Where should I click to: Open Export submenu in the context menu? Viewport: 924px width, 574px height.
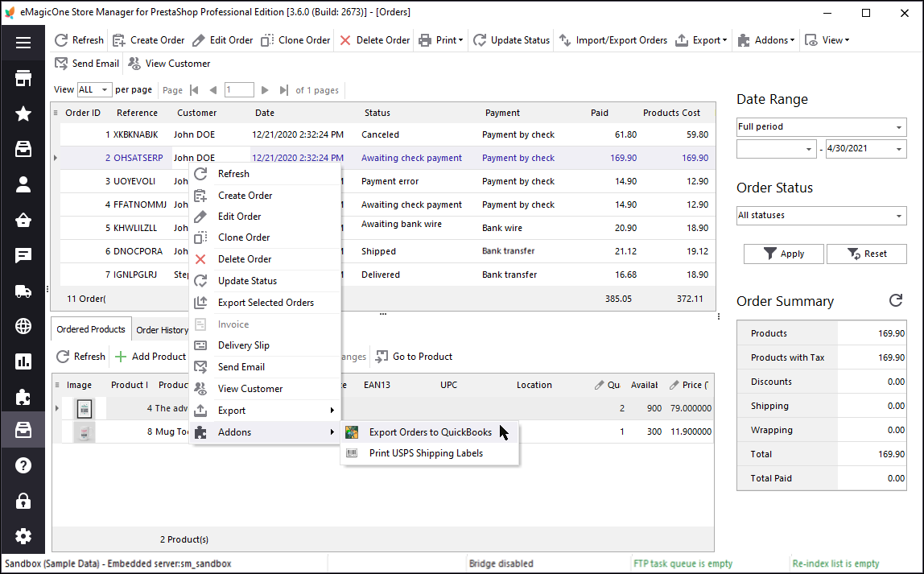[x=265, y=411]
